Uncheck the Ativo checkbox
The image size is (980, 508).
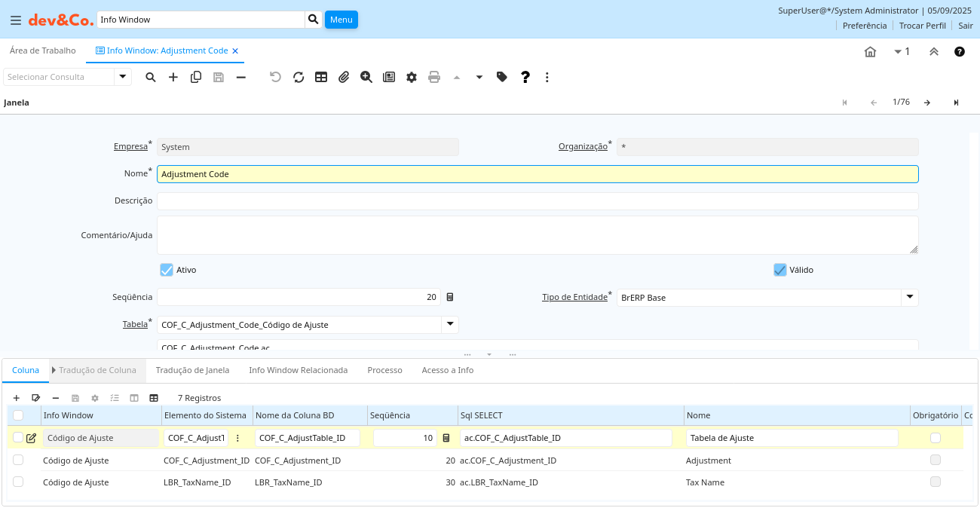tap(167, 270)
